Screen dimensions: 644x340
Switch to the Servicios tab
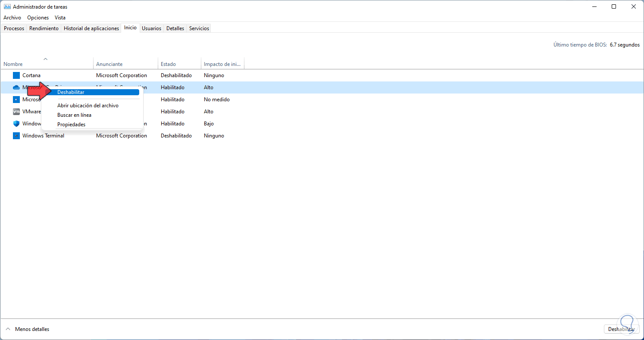pos(199,28)
